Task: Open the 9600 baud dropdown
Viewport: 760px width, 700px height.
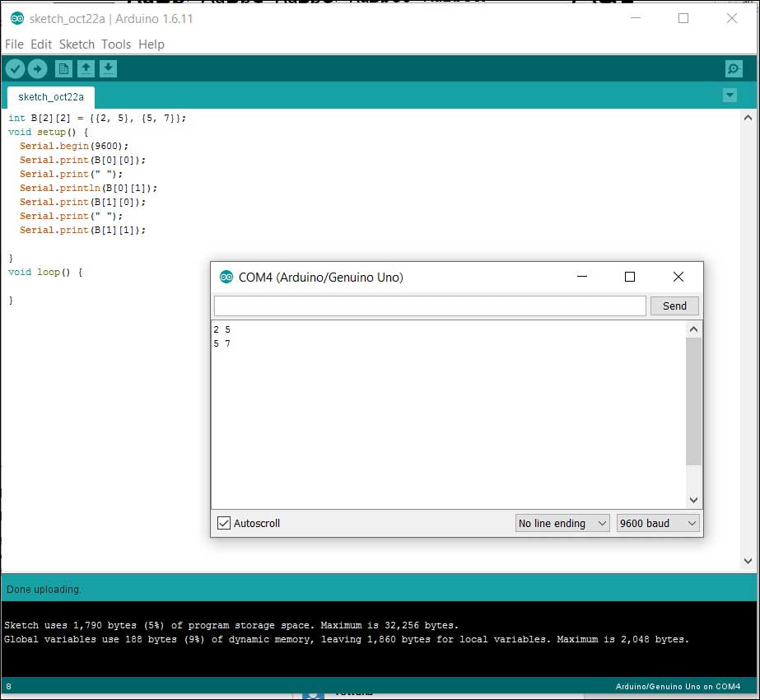Action: pyautogui.click(x=658, y=523)
